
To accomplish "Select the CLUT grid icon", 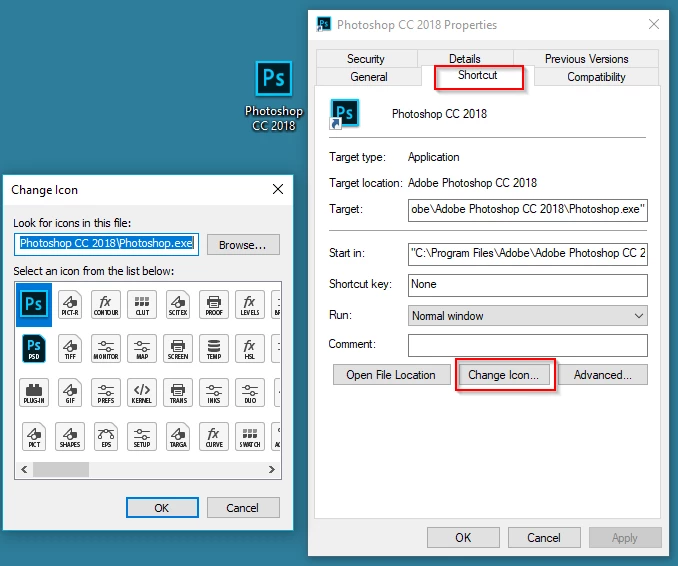I will coord(142,304).
